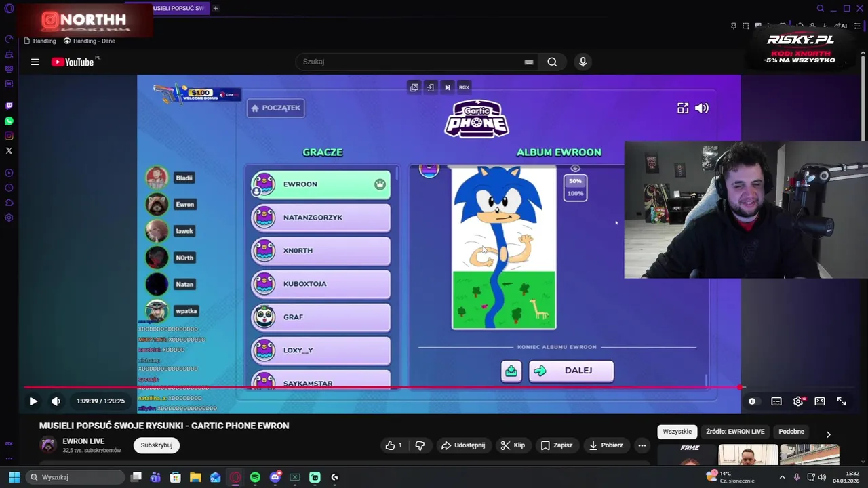This screenshot has height=488, width=868.
Task: Enter fullscreen video mode
Action: 842,401
